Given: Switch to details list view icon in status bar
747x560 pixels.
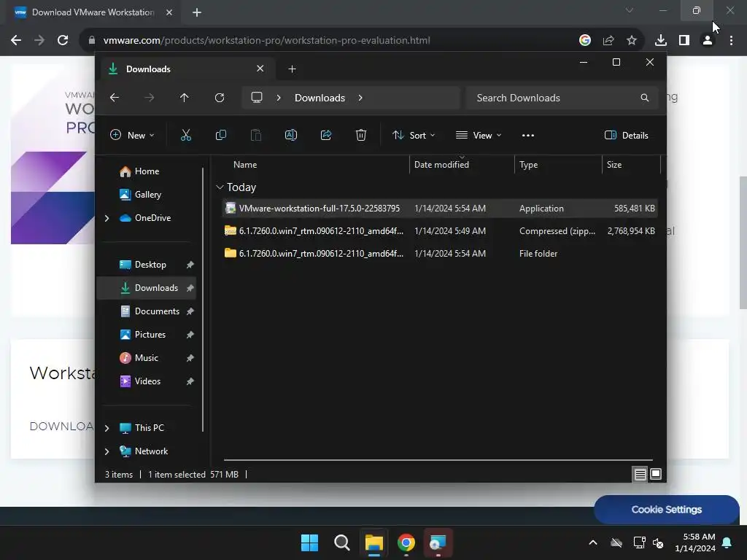Looking at the screenshot, I should (x=640, y=474).
